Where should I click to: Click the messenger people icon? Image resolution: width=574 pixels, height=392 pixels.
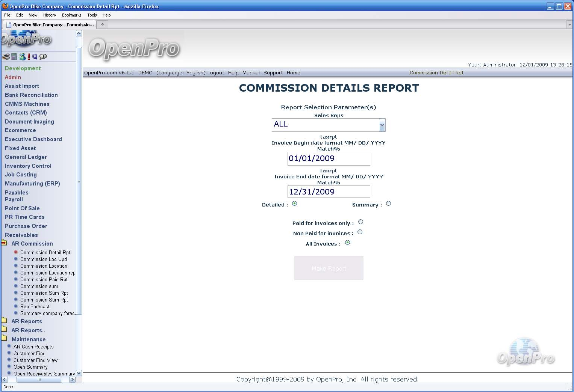pos(22,57)
